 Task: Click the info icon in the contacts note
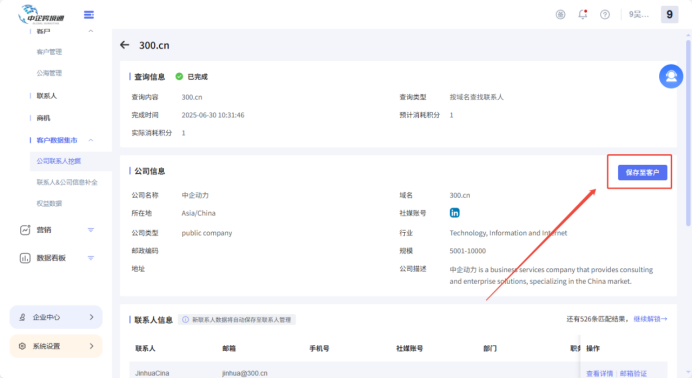pos(185,320)
